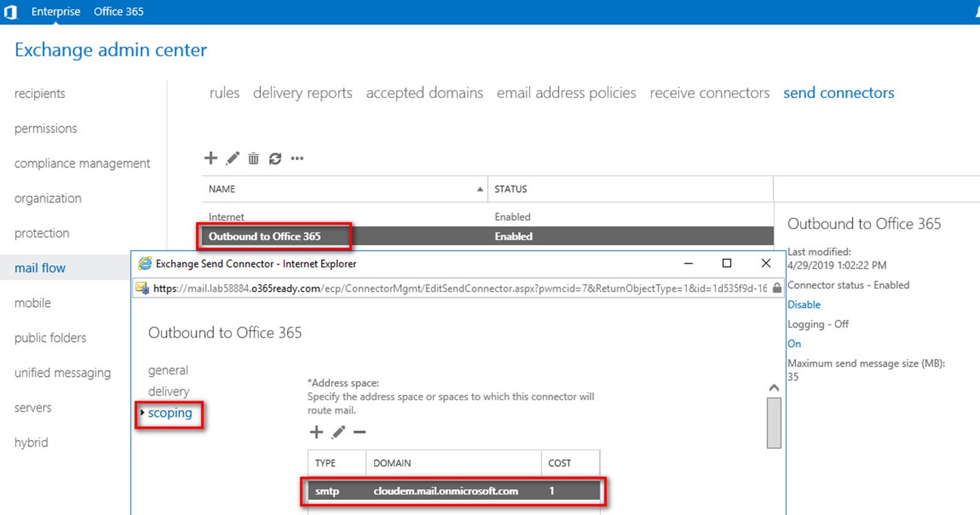
Task: Open hybrid section
Action: tap(31, 442)
